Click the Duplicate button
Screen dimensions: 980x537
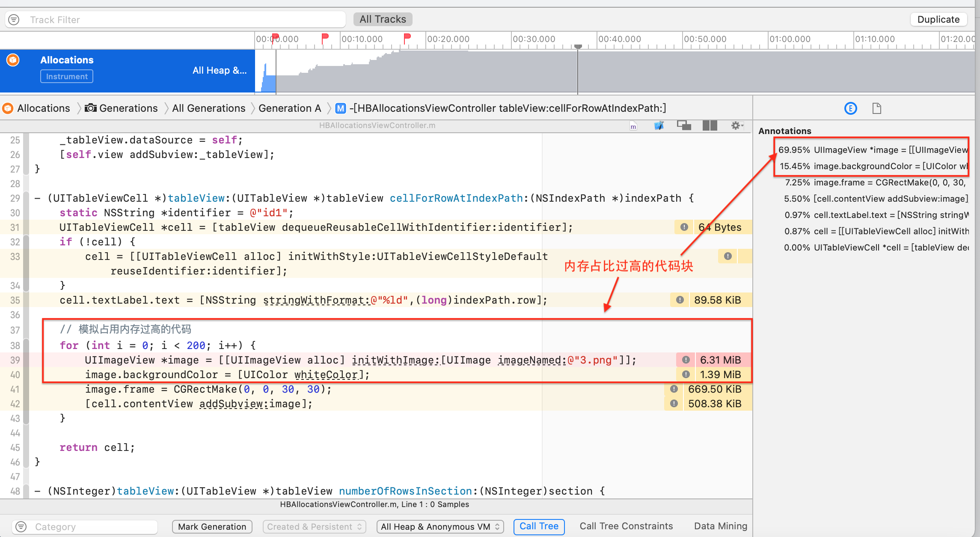(938, 19)
